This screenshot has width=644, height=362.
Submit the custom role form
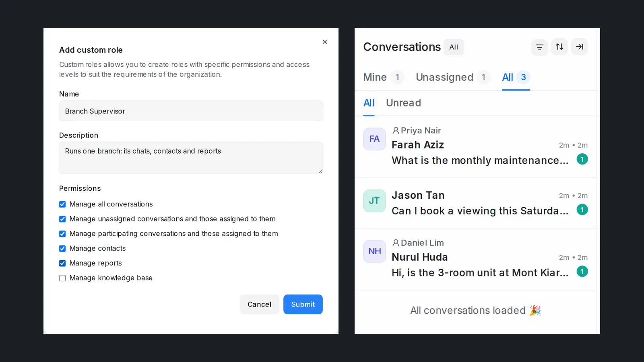pyautogui.click(x=303, y=304)
